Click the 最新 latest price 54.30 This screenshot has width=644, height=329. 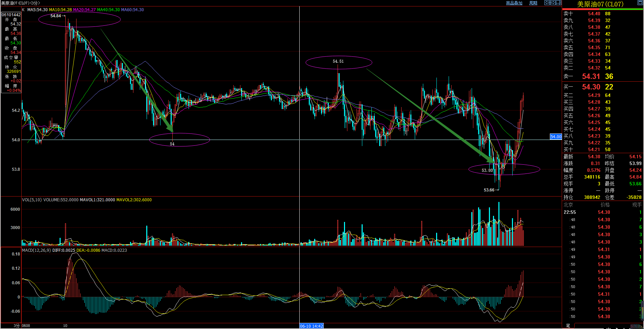coord(594,157)
